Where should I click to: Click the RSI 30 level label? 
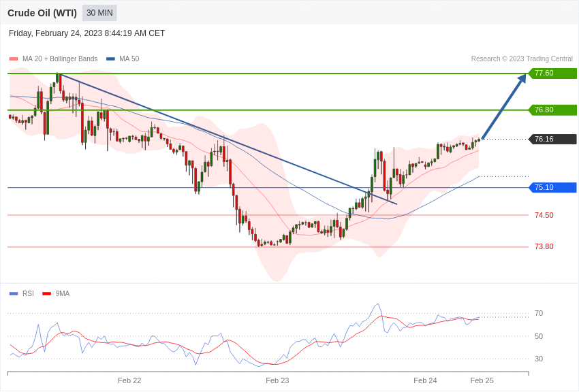point(539,359)
